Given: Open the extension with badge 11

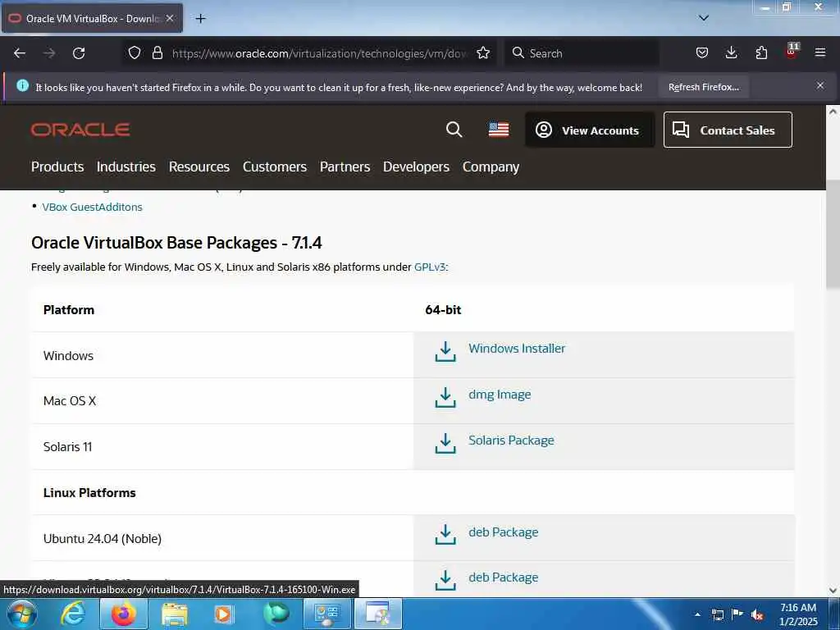Looking at the screenshot, I should coord(792,52).
